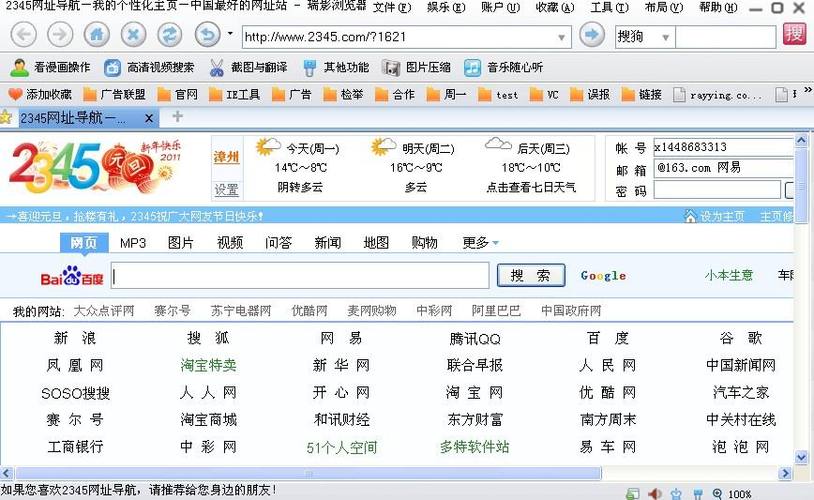This screenshot has height=500, width=814.
Task: Select the MP3 search tab
Action: 133,243
